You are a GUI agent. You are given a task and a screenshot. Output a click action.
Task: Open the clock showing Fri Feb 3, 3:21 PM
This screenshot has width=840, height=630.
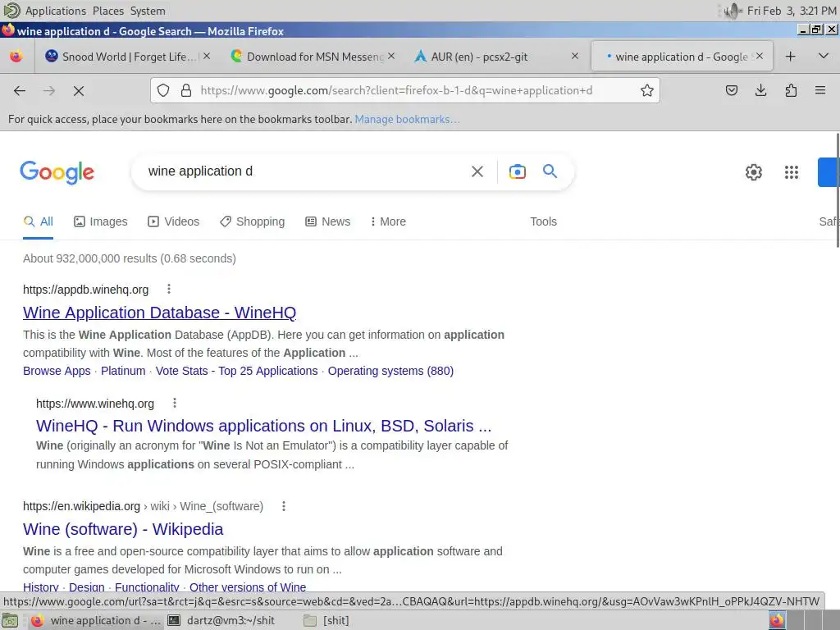[x=792, y=11]
